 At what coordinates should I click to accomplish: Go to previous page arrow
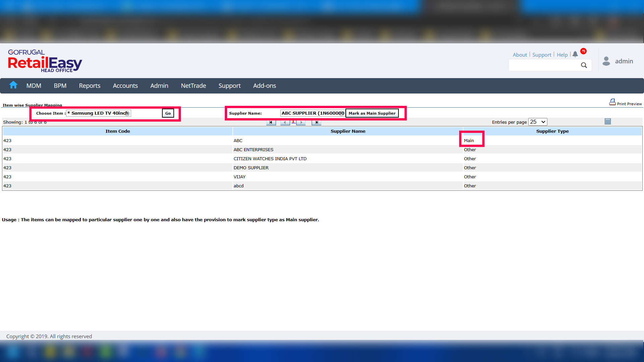pos(285,123)
